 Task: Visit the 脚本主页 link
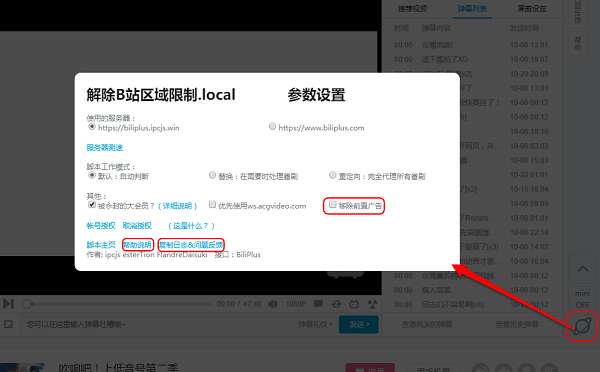point(101,245)
